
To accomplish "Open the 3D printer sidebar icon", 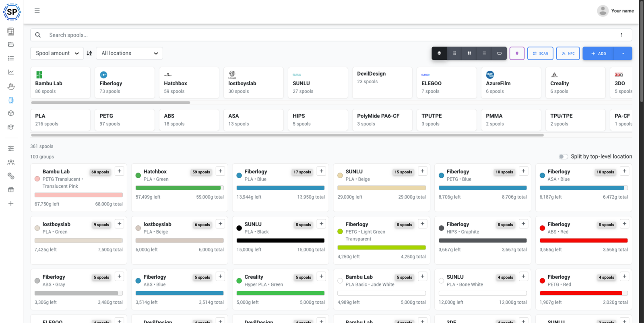I will point(11,31).
